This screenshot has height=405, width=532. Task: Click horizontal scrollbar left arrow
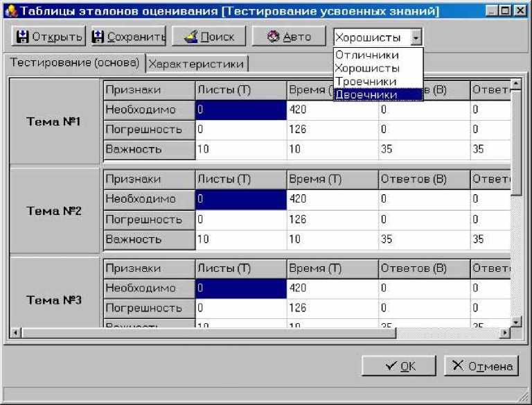15,333
